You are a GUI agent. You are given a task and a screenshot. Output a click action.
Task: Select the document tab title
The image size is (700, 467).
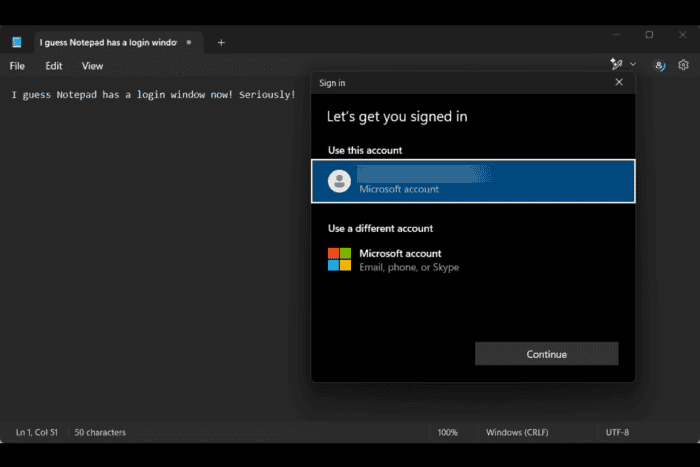click(108, 42)
